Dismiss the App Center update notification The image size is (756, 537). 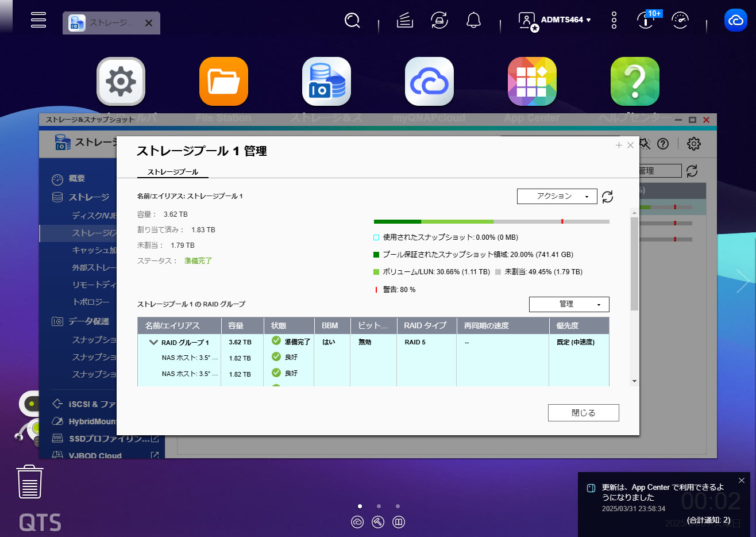(x=742, y=481)
